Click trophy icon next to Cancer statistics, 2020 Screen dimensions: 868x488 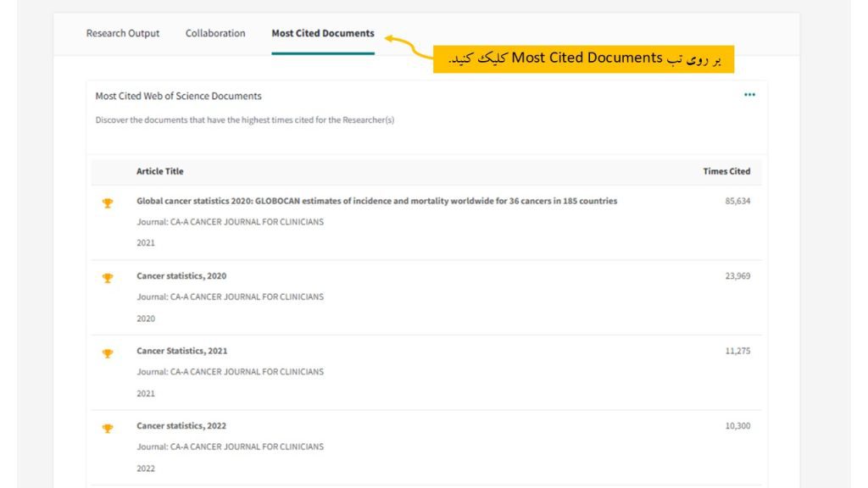(108, 278)
